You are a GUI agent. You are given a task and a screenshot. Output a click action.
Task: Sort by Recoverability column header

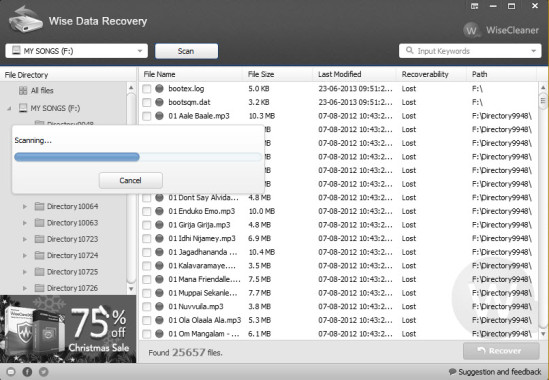[x=432, y=74]
